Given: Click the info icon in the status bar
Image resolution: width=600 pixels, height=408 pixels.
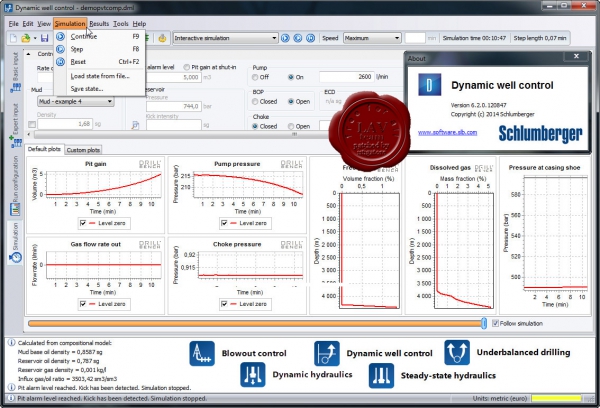Looking at the screenshot, I should click(11, 398).
